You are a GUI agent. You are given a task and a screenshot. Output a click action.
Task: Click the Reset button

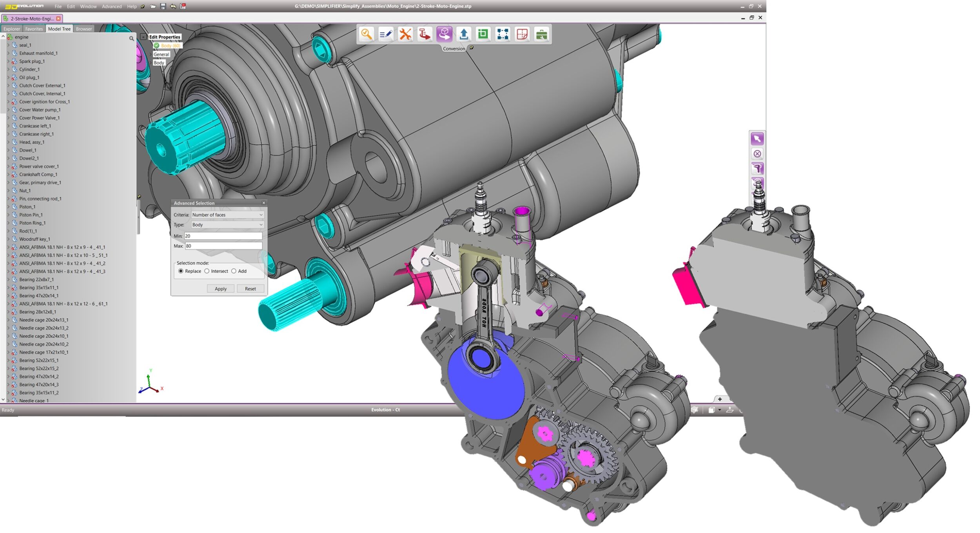250,289
